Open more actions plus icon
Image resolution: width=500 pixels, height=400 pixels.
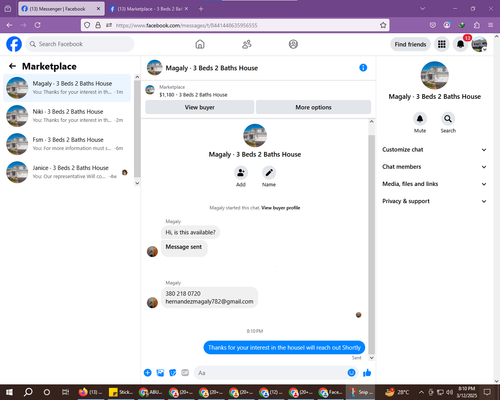tap(147, 373)
